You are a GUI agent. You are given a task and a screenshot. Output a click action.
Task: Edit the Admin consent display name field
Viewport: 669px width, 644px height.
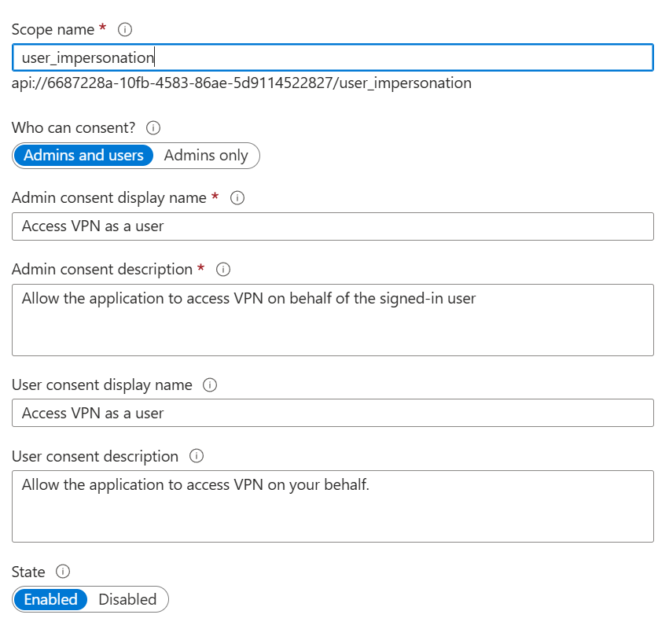point(333,226)
